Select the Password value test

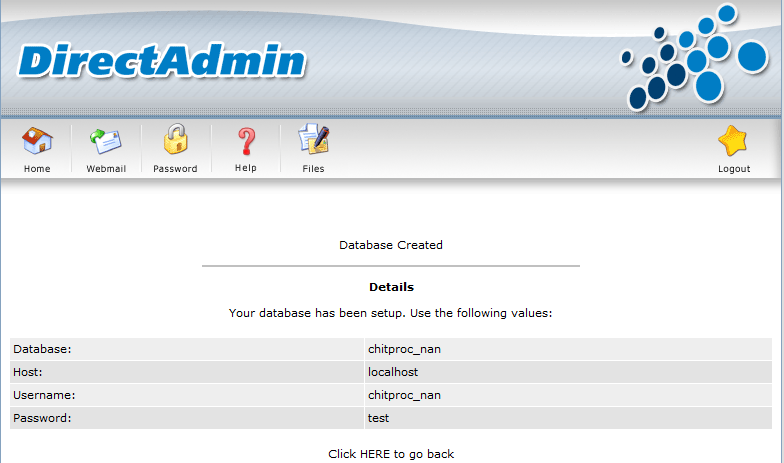pos(378,418)
